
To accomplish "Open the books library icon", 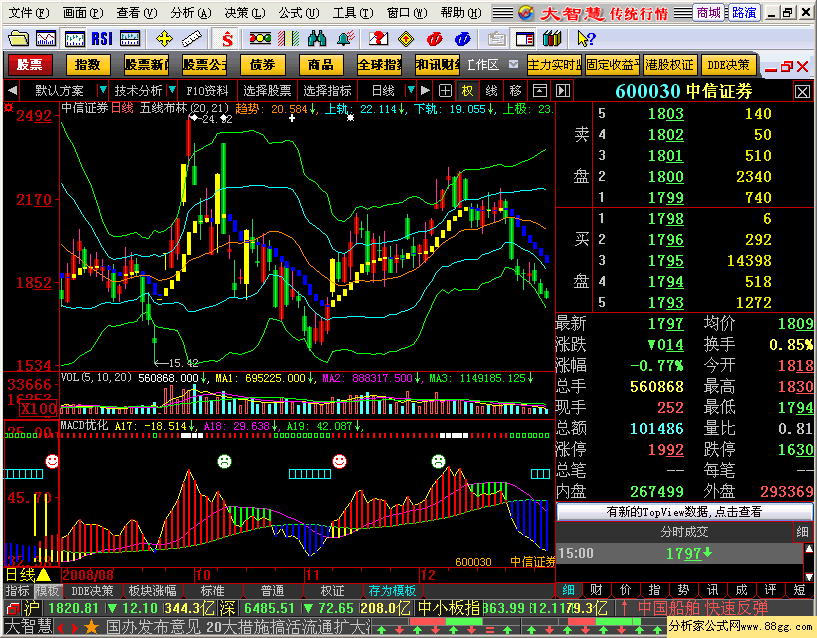I will click(x=552, y=39).
